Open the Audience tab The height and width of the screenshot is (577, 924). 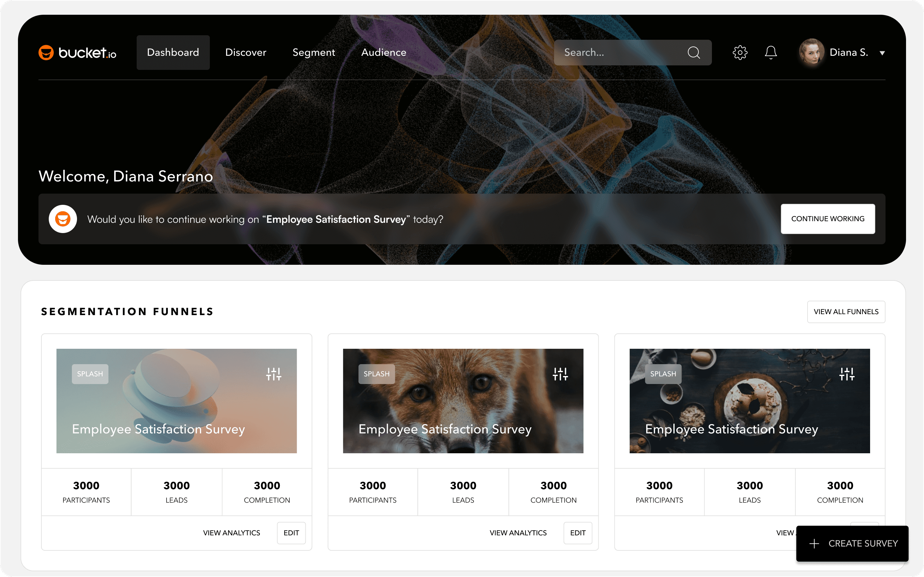(x=383, y=52)
